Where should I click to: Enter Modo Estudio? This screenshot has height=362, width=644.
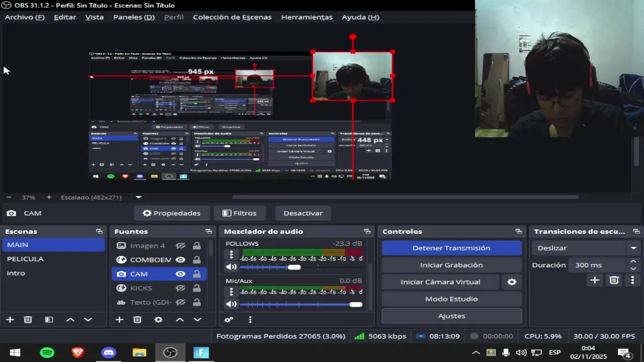coord(451,299)
